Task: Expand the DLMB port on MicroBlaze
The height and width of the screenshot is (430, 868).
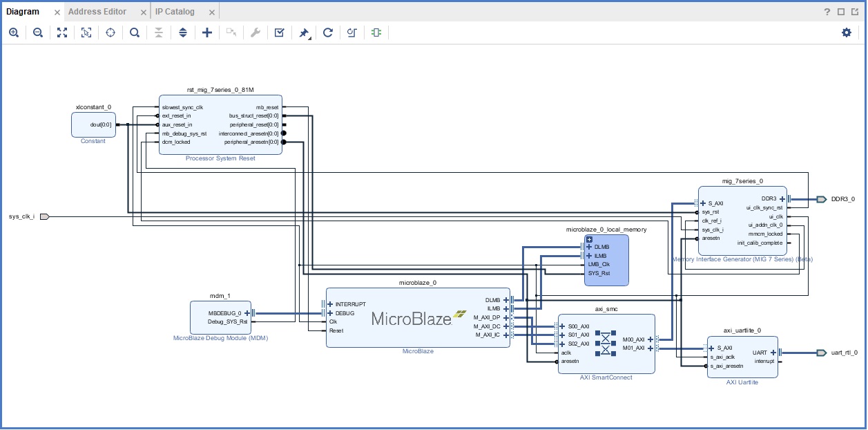Action: click(506, 300)
